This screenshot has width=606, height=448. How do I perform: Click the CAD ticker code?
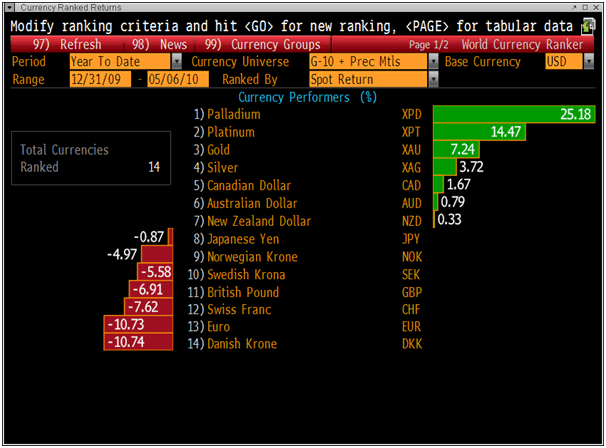pos(411,186)
